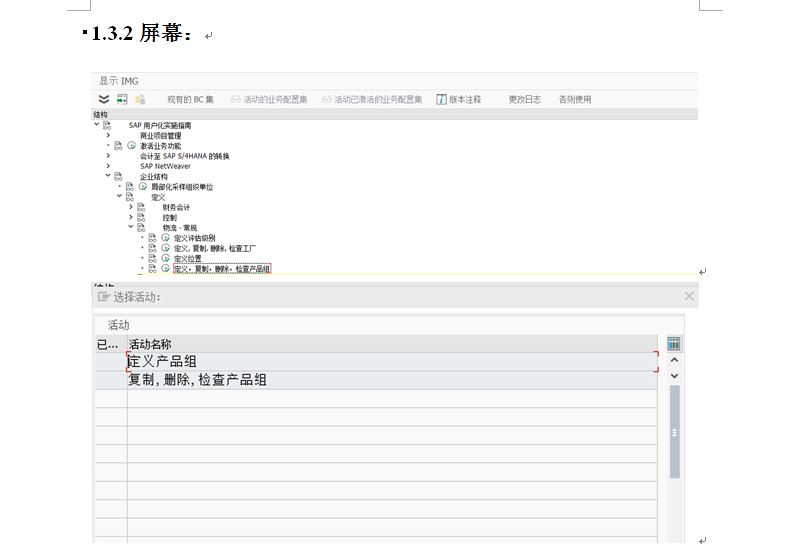The width and height of the screenshot is (788, 546).
Task: Click glasses icon of 活动已激活的业务配置集
Action: pyautogui.click(x=327, y=99)
